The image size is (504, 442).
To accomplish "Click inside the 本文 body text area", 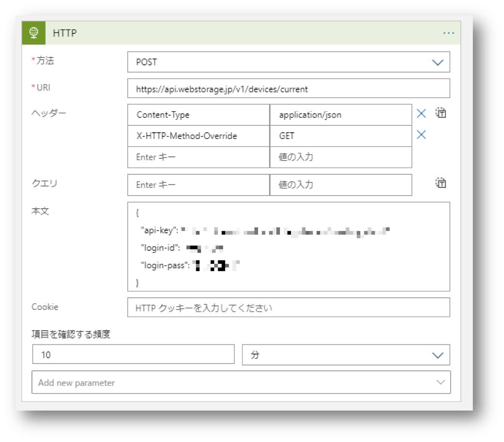I will coord(289,246).
